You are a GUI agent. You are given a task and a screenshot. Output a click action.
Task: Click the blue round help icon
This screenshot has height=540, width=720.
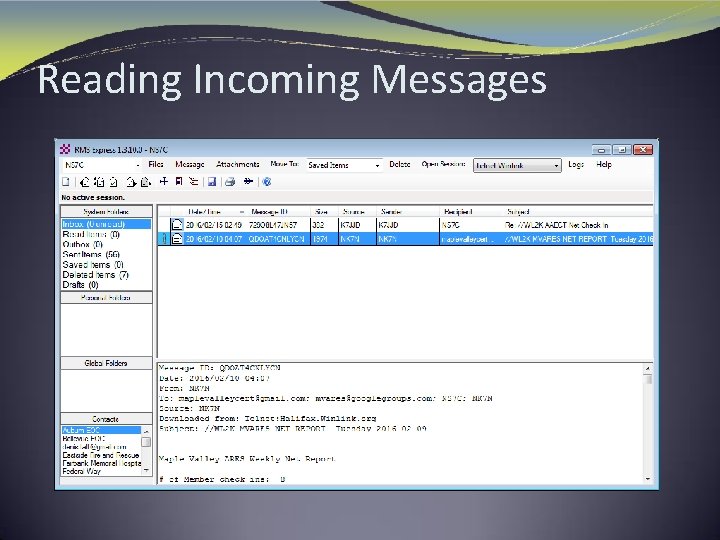267,182
